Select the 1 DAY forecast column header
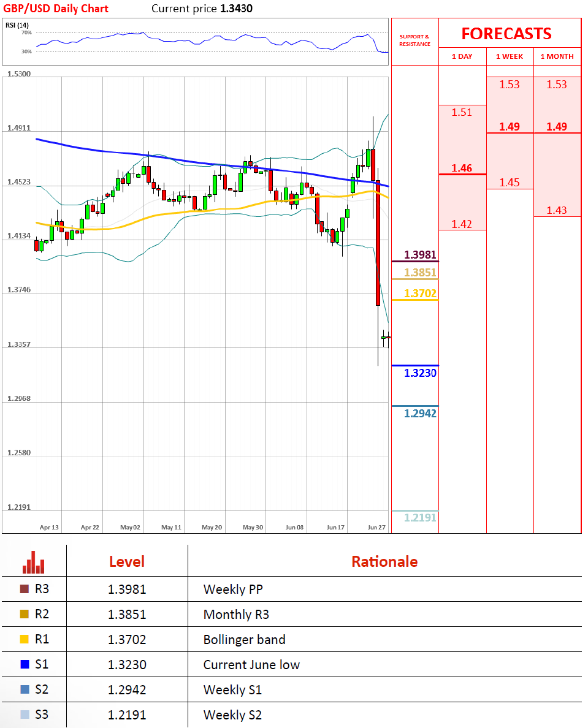Viewport: 588px width, 728px height. (462, 56)
